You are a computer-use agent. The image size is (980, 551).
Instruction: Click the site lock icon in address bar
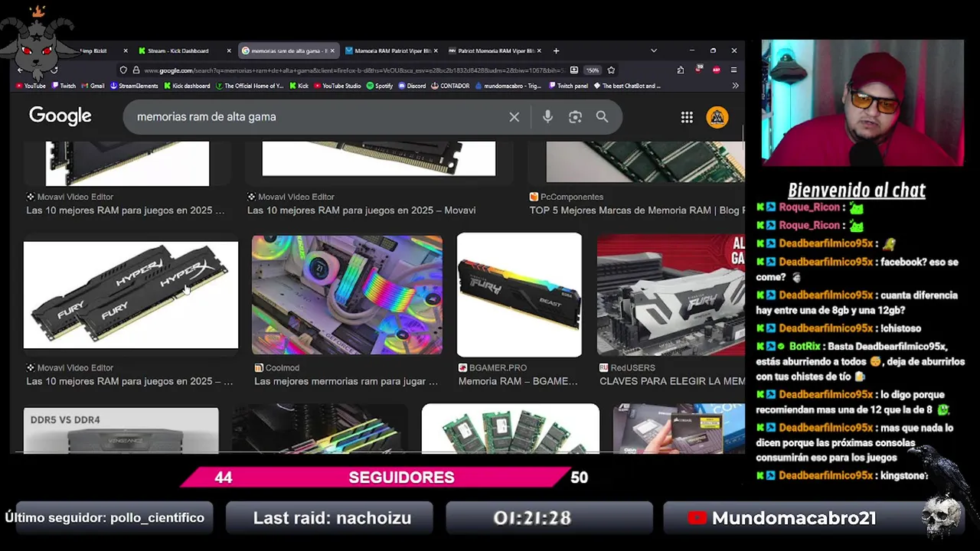[x=136, y=70]
